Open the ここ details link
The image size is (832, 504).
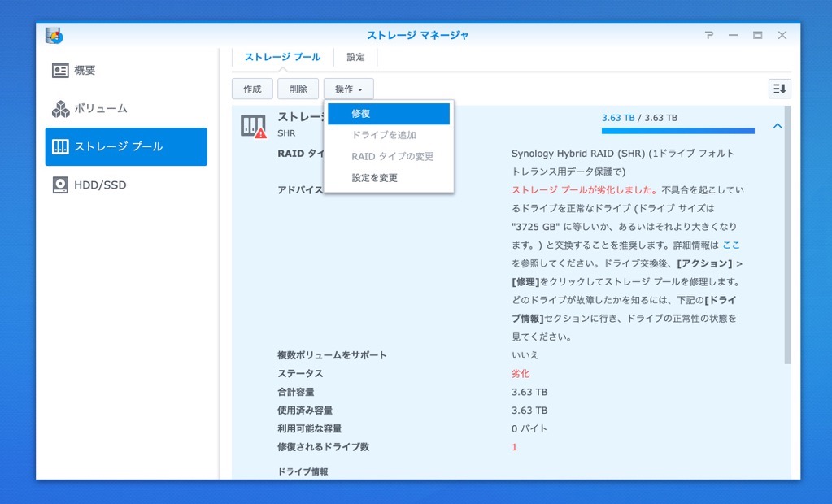(731, 245)
